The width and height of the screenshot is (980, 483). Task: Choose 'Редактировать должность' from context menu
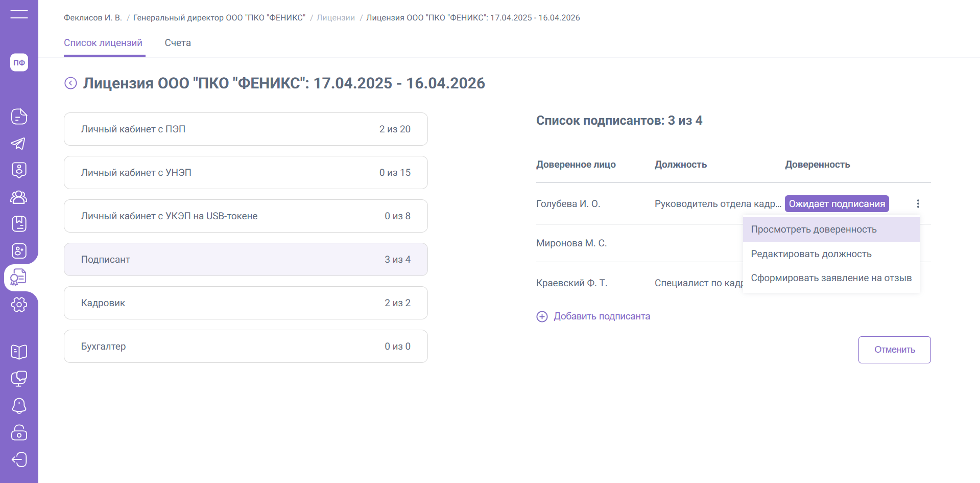pyautogui.click(x=811, y=254)
